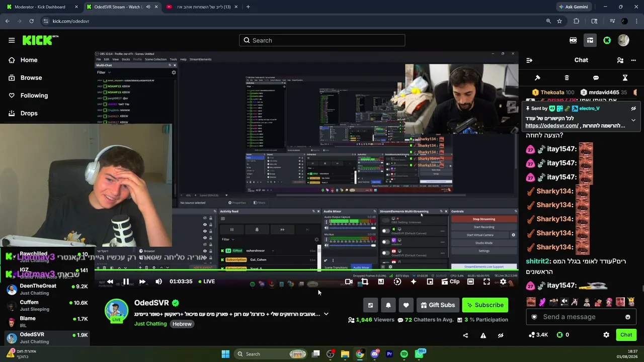The image size is (644, 362).
Task: Subscribe to OdedSVR channel
Action: click(485, 305)
